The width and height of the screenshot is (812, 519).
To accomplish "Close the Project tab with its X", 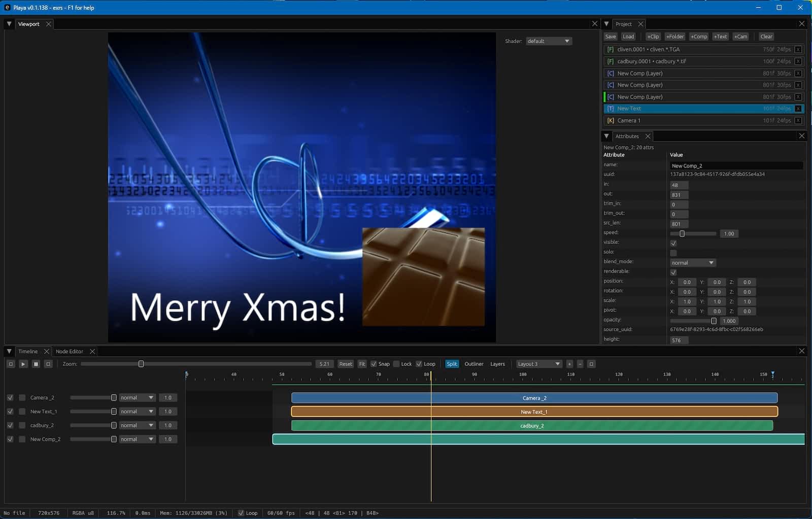I will click(x=641, y=24).
